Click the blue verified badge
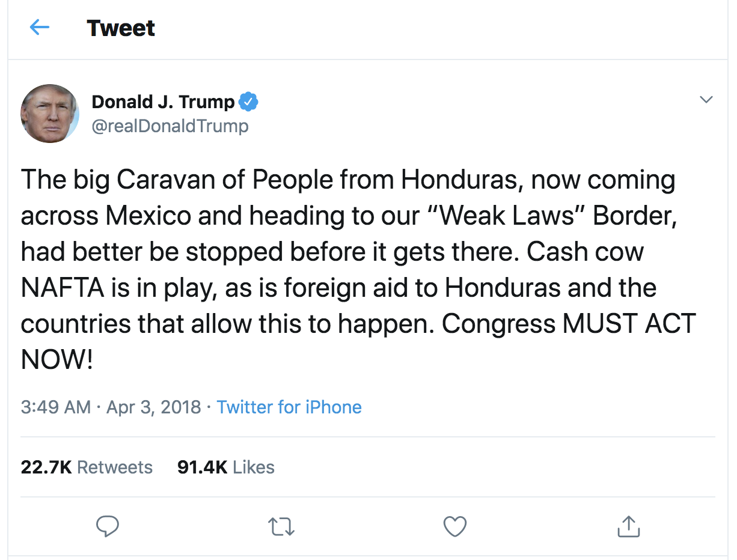The height and width of the screenshot is (560, 737). [248, 102]
